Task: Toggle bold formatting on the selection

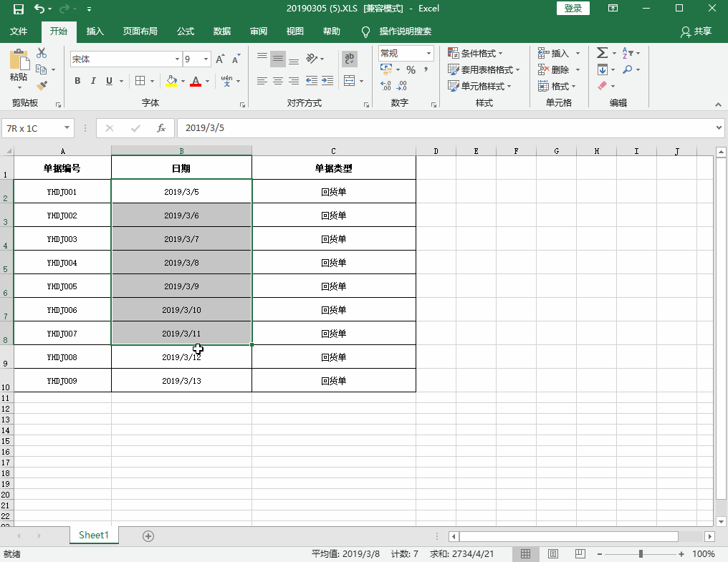Action: [77, 81]
